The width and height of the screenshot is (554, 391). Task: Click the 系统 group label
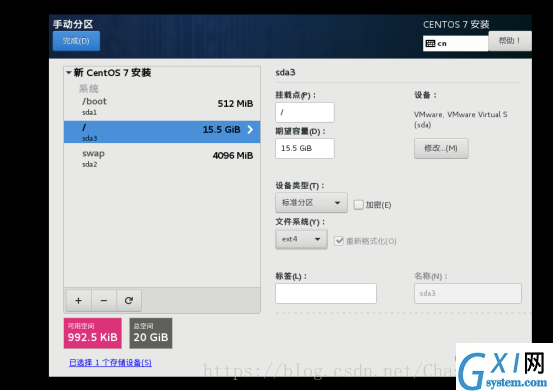point(88,89)
